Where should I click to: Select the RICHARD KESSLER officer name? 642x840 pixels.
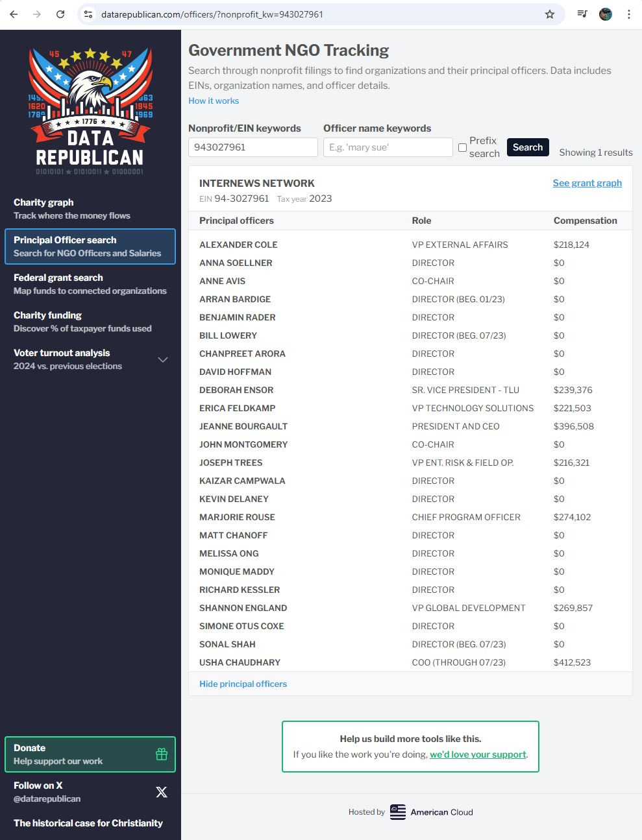pos(240,590)
